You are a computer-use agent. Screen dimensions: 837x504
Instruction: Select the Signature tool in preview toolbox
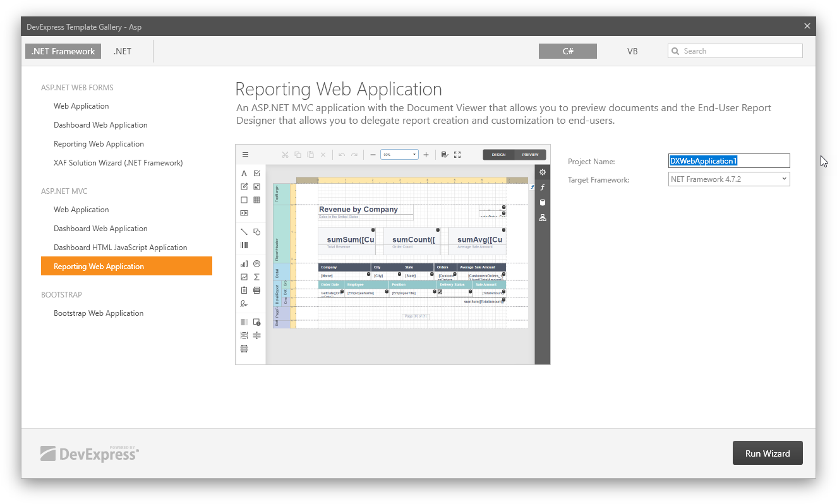point(244,303)
